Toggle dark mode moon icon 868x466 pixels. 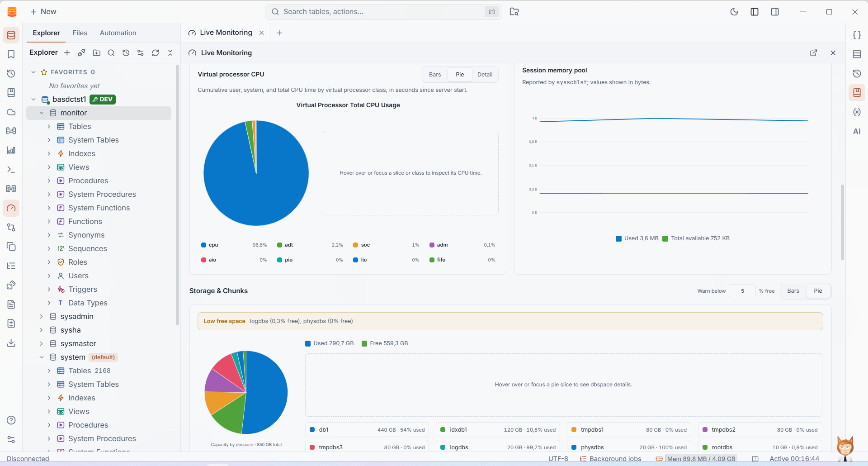coord(734,12)
